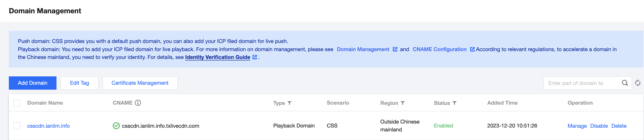This screenshot has height=140, width=644.
Task: Open the csscdn.ianlim.info domain link
Action: click(48, 126)
